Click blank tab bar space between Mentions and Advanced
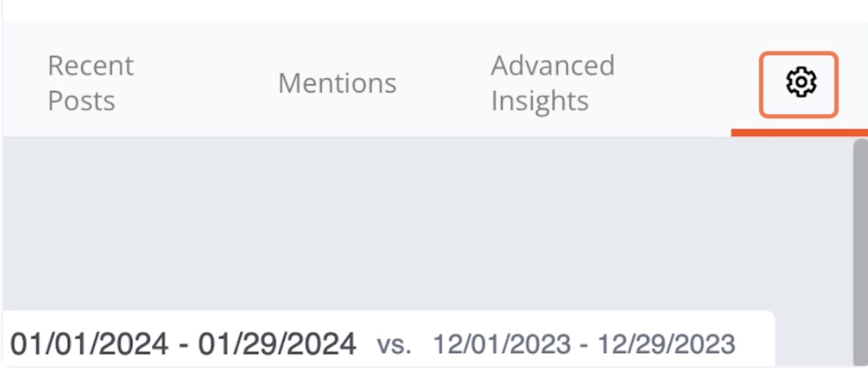Screen dimensions: 868x368 click(443, 83)
